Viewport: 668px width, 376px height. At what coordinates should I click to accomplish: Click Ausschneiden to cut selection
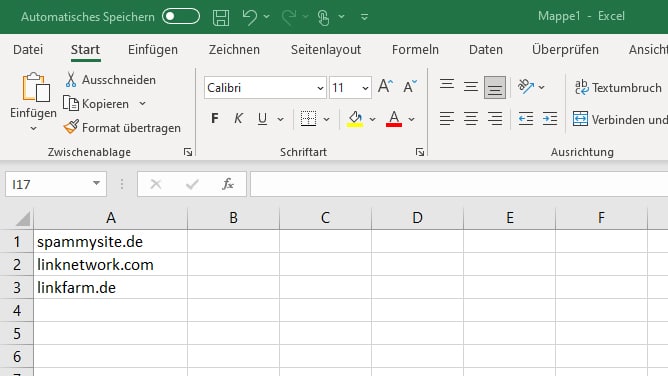point(111,80)
